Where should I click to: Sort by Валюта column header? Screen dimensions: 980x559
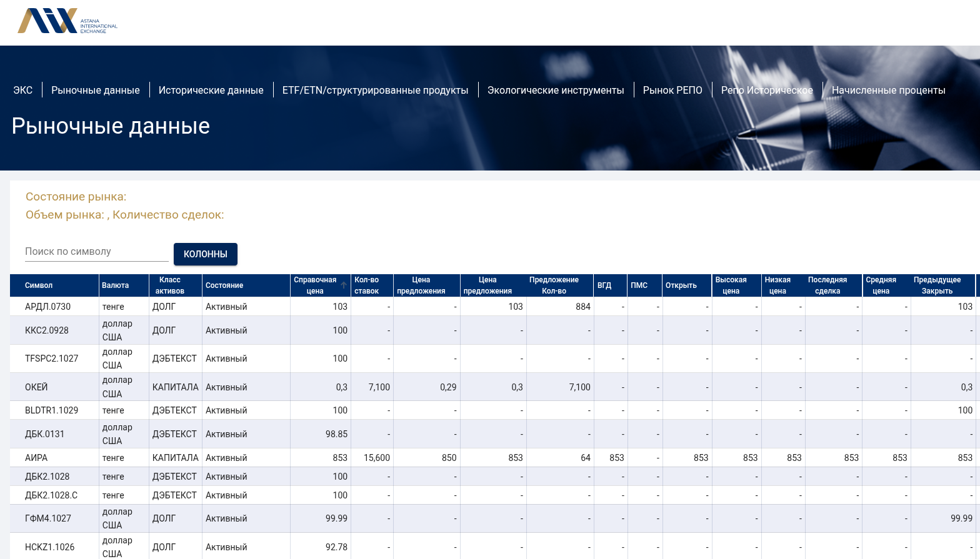pos(116,285)
